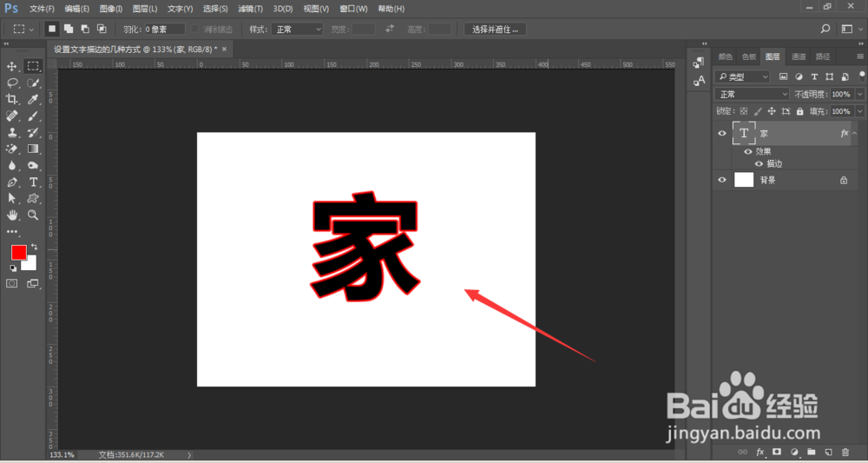Select the Move tool
868x463 pixels.
[11, 67]
